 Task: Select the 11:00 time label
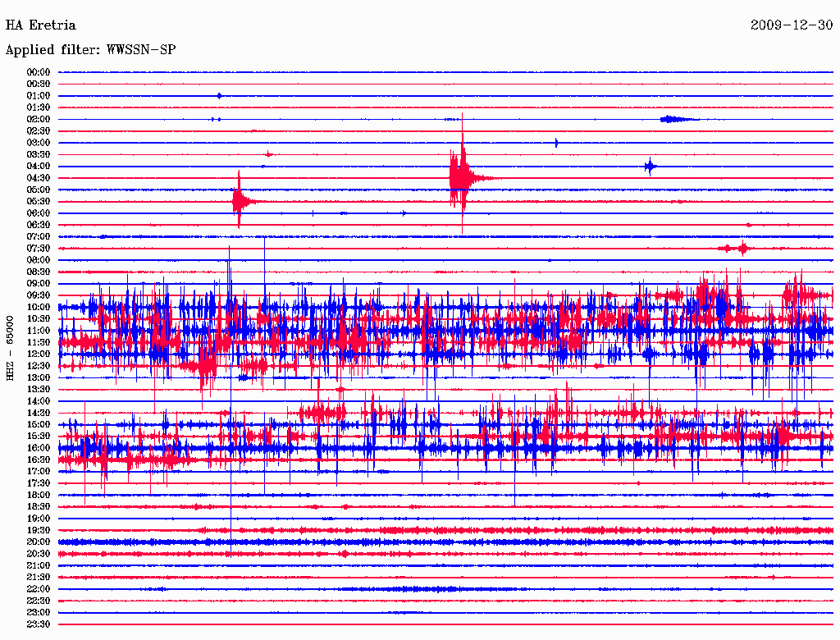pos(38,331)
